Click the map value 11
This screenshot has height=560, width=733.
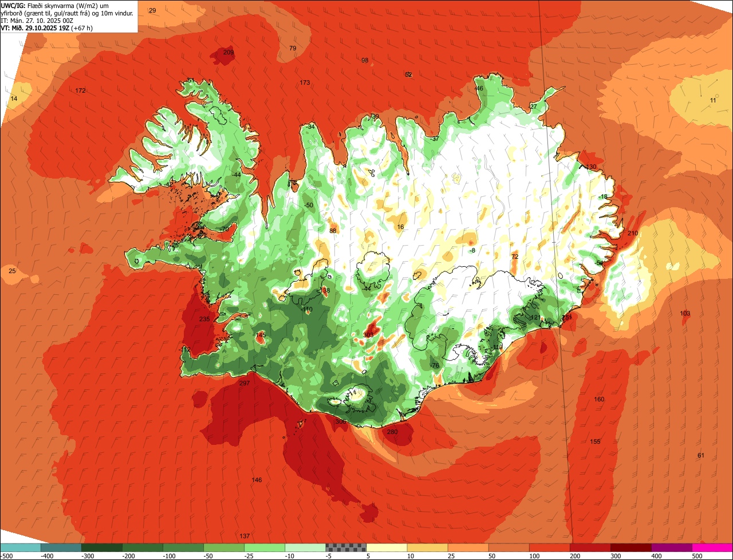(x=713, y=100)
